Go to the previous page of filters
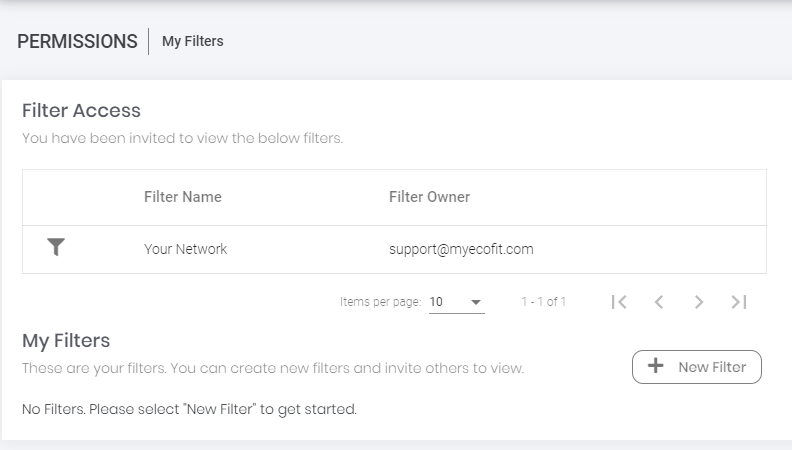Screen dimensions: 792x450 (x=659, y=302)
